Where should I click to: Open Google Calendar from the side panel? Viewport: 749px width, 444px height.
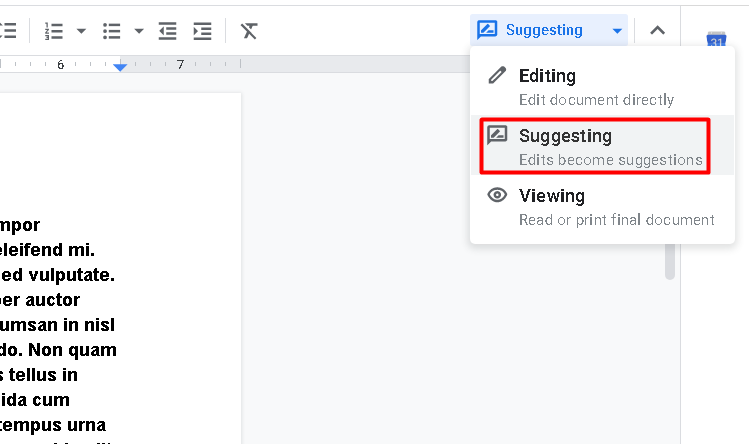point(715,42)
